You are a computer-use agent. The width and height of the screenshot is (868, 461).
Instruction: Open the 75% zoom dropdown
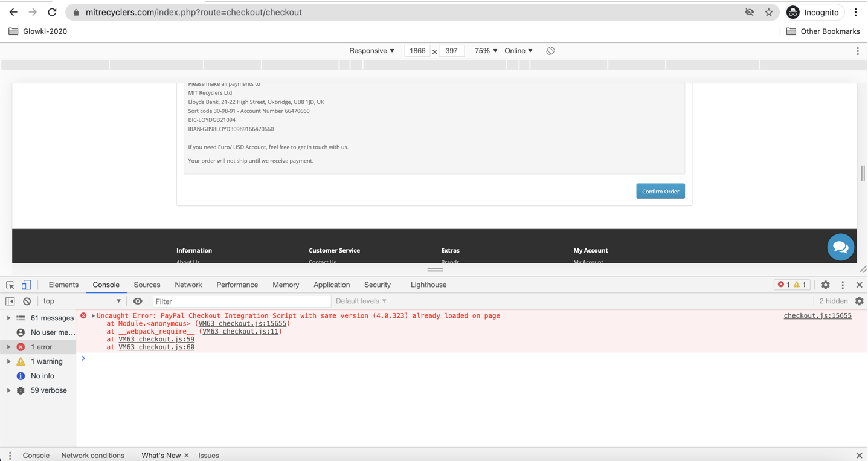click(486, 51)
